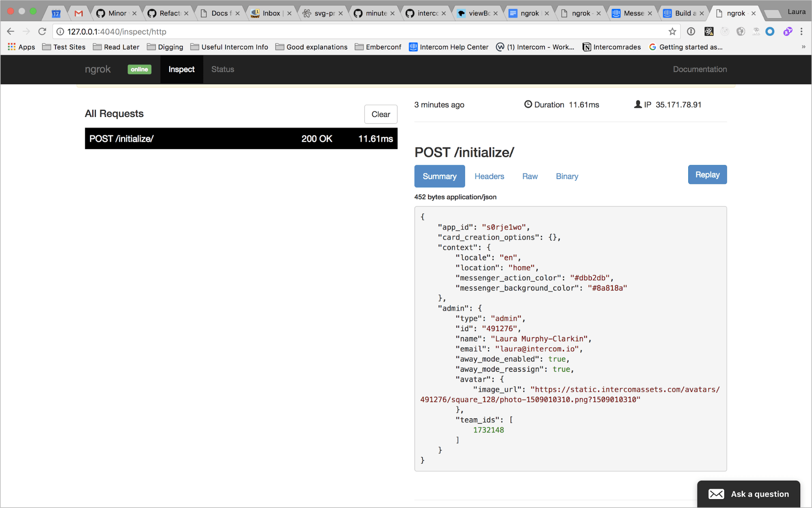Select the Headers view tab

pos(489,176)
